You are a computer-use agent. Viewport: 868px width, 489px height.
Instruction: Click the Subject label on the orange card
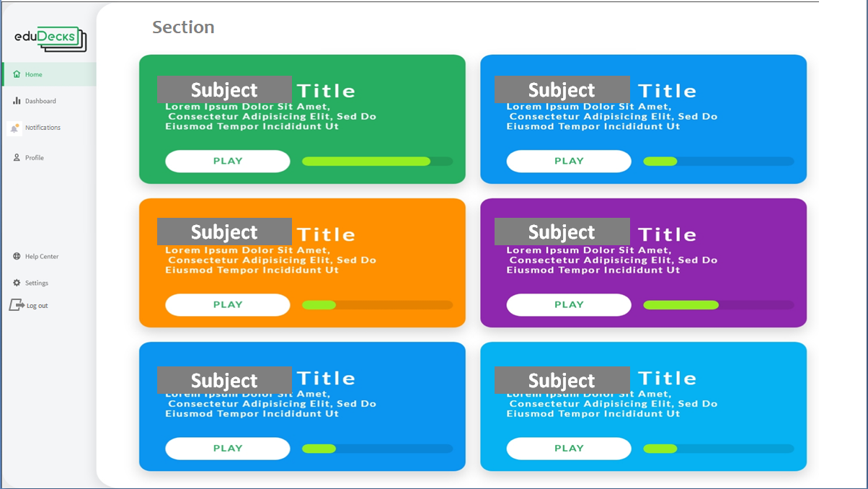click(x=224, y=232)
